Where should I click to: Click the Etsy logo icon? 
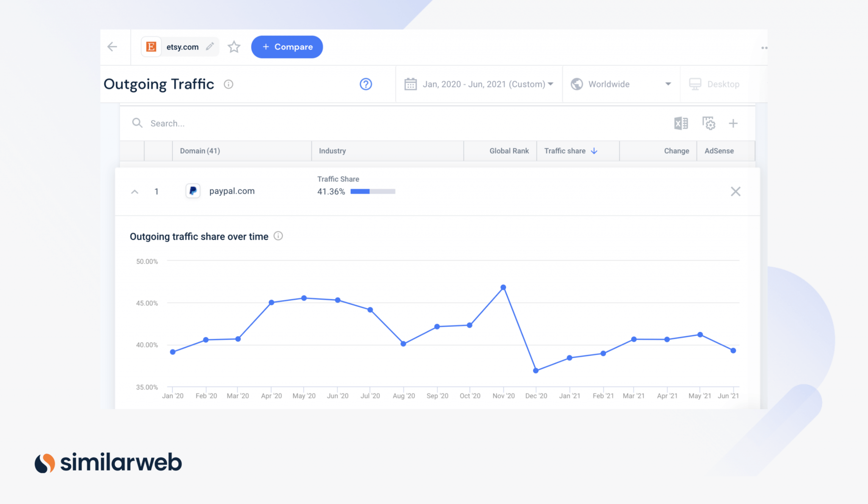click(x=151, y=47)
